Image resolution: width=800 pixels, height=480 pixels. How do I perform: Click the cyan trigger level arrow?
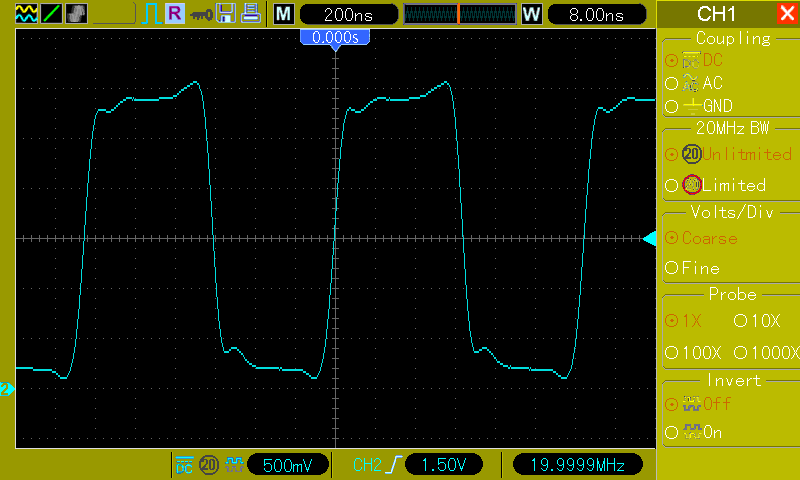tap(649, 239)
